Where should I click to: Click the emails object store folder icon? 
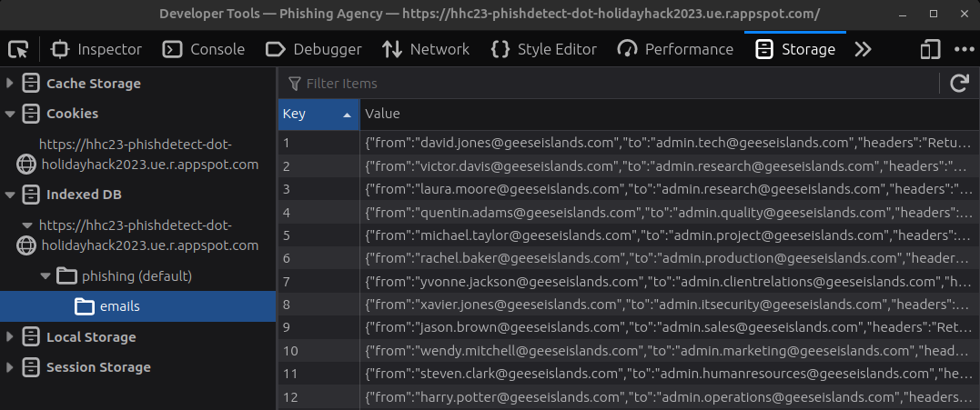point(84,306)
